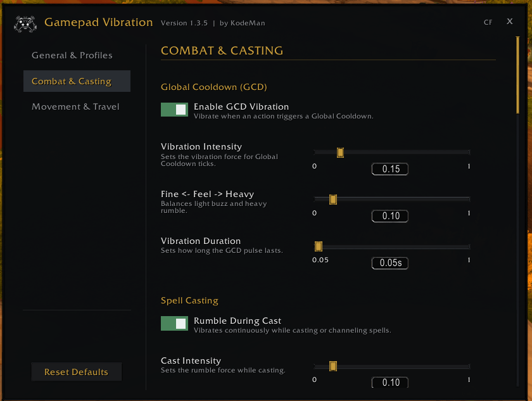Click the vertical scrollbar thumb on the right
The image size is (532, 401).
click(518, 75)
